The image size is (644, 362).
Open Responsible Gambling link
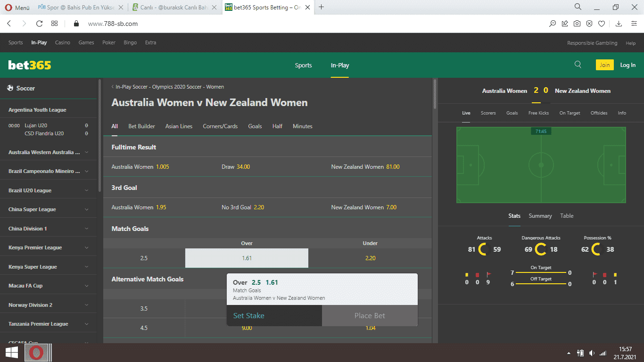click(x=592, y=43)
